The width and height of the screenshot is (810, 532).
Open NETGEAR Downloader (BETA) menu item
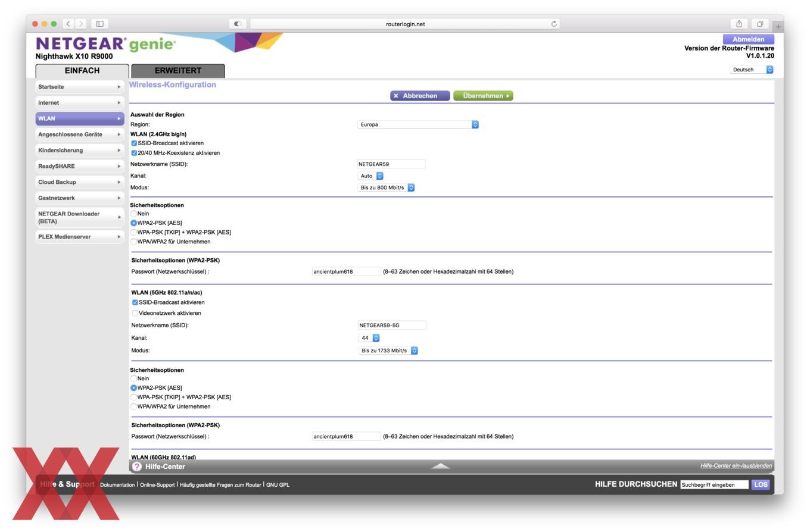[80, 217]
